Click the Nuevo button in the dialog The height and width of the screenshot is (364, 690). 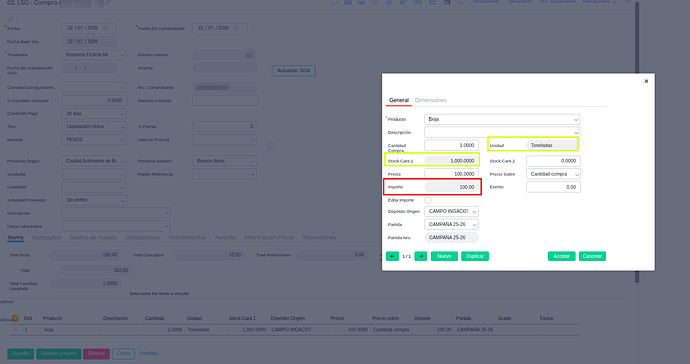coord(444,256)
